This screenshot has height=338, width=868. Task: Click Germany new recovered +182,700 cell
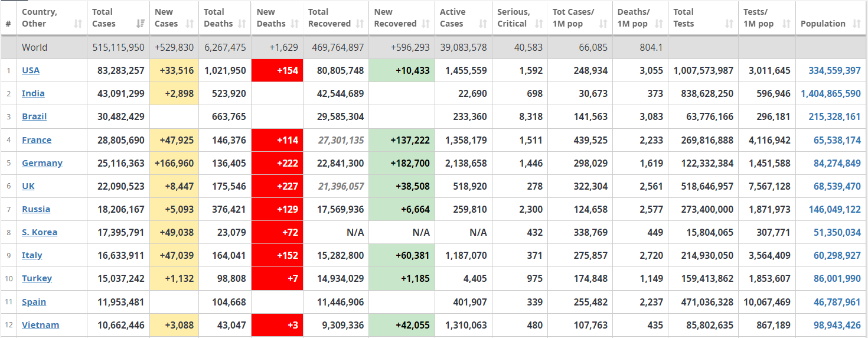pyautogui.click(x=402, y=163)
